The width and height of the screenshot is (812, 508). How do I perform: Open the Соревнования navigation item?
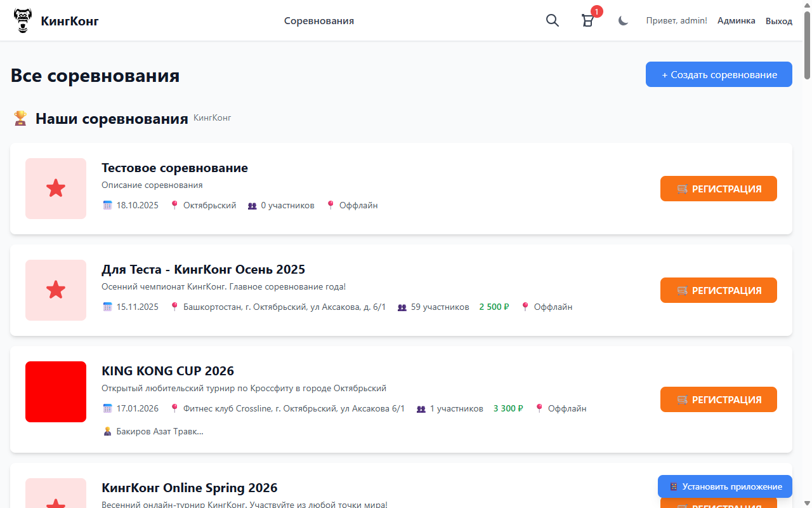pyautogui.click(x=318, y=21)
